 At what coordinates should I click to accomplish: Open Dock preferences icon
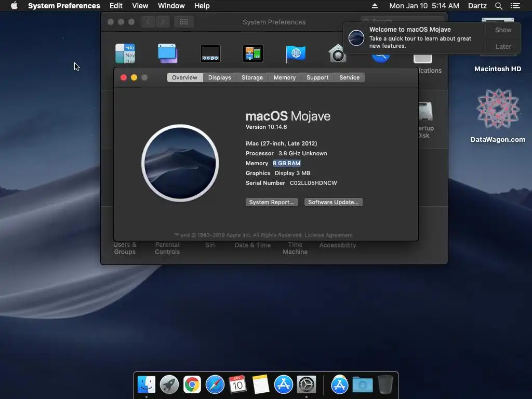click(210, 54)
